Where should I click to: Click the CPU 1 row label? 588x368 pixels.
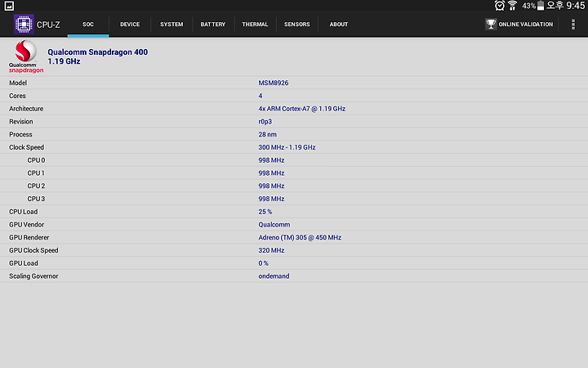point(36,173)
